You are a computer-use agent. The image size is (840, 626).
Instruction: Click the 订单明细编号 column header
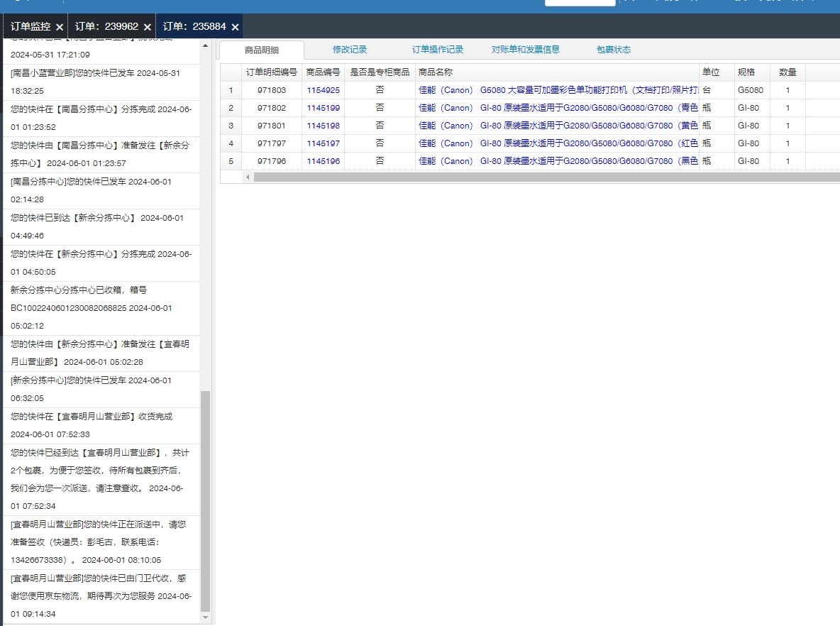272,72
